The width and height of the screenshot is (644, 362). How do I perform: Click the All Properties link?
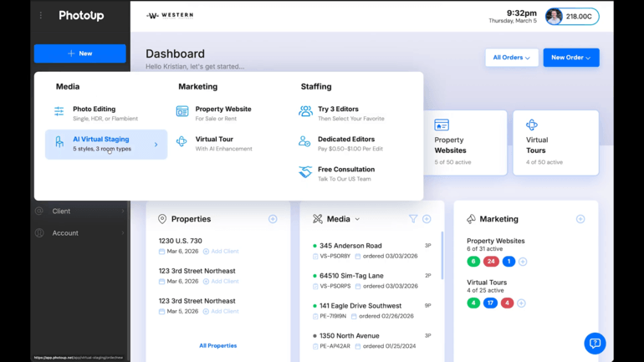(x=217, y=345)
